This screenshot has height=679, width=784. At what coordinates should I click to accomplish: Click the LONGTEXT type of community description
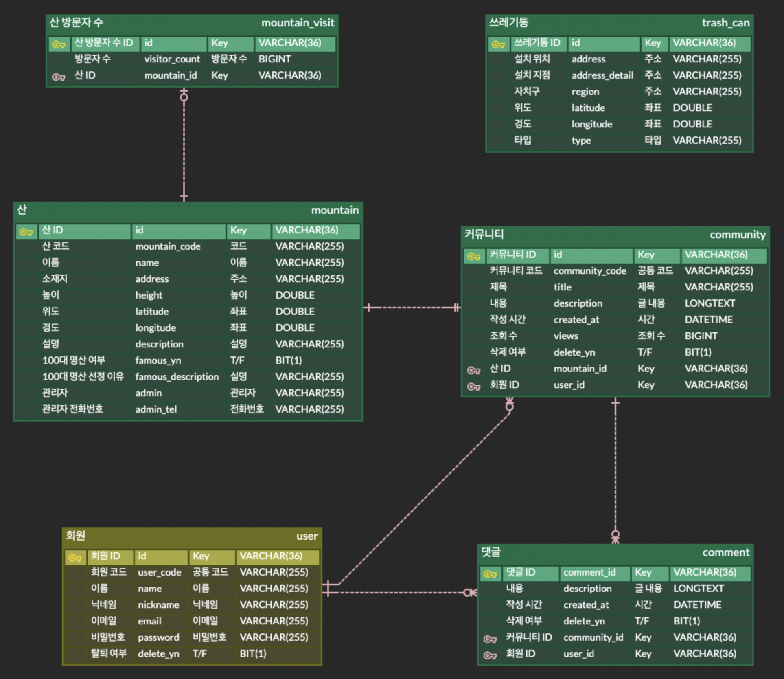(x=710, y=303)
